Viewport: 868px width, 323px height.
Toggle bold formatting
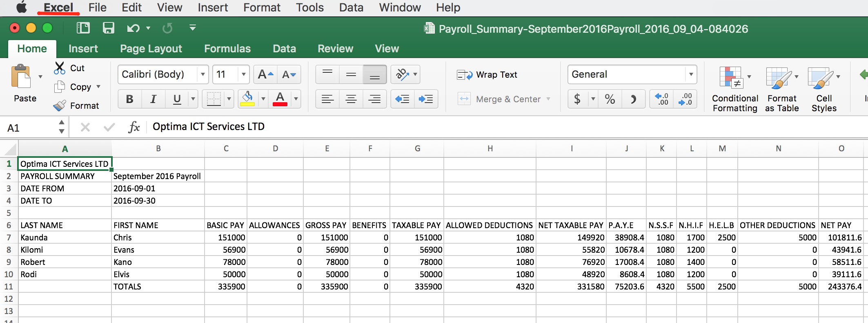(130, 99)
